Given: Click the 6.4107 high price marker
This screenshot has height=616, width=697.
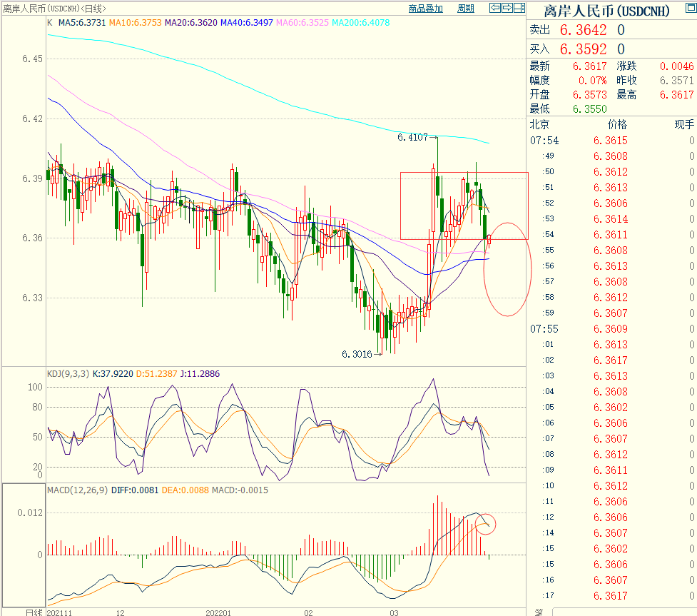Looking at the screenshot, I should click(x=412, y=137).
